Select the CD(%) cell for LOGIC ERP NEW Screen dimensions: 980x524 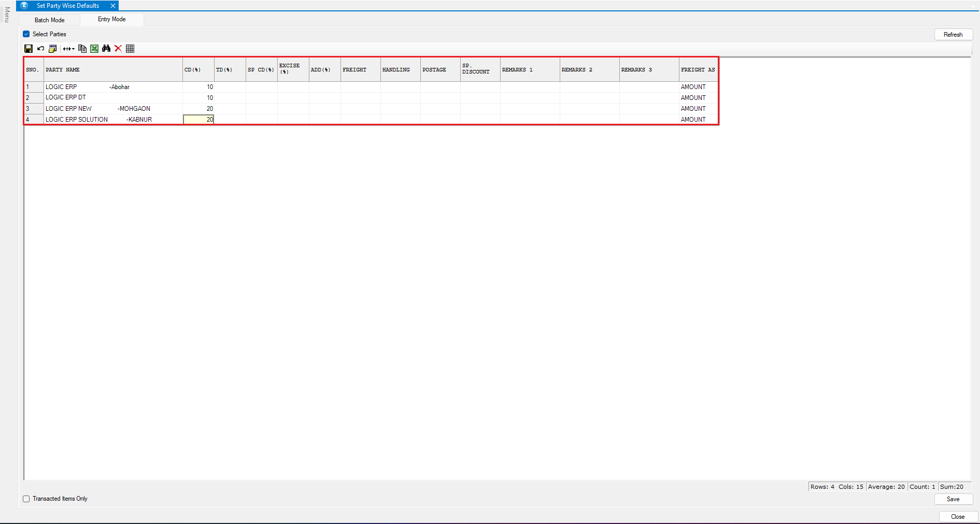(198, 109)
